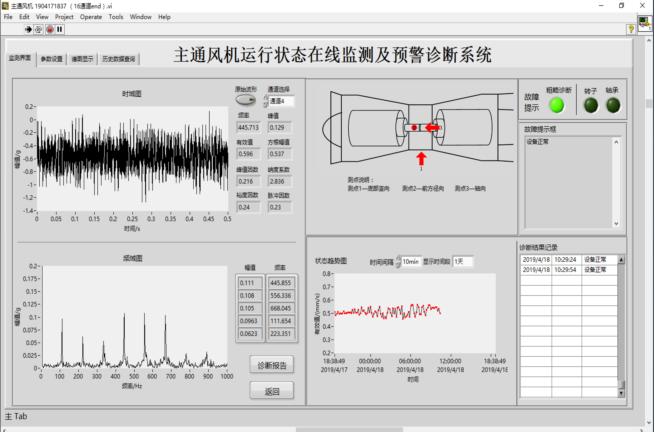Open the Tools menu

(x=116, y=17)
